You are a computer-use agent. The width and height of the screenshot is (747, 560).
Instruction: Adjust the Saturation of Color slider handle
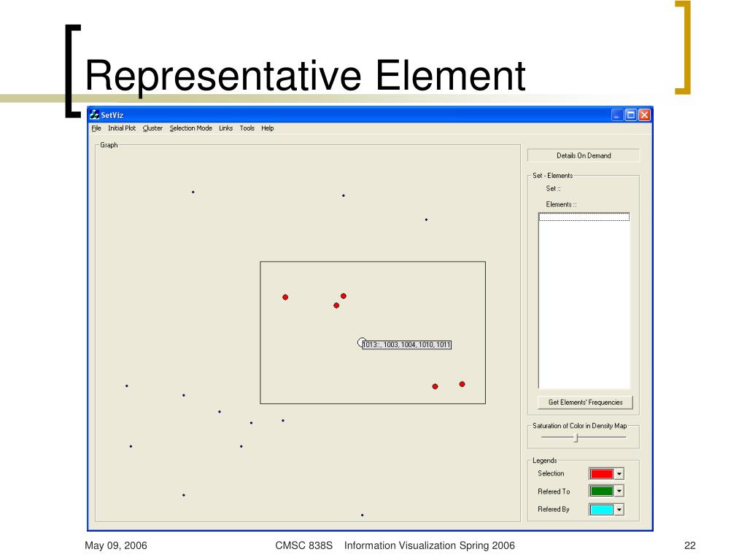click(x=576, y=437)
